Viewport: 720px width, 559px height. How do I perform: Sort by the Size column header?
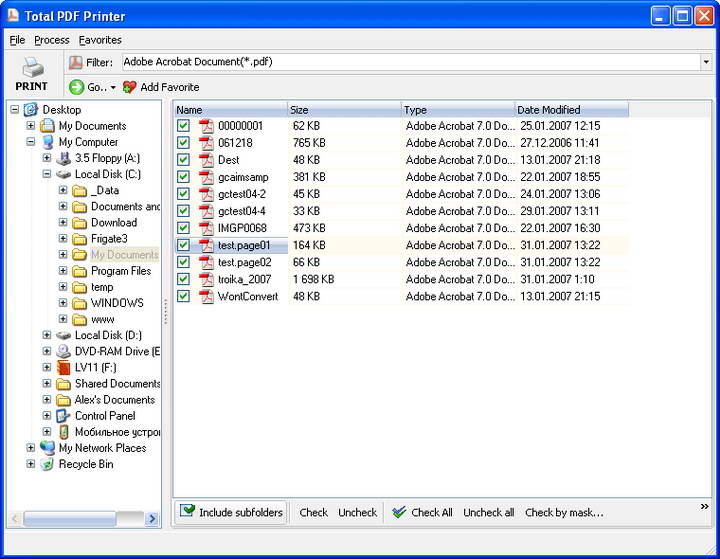(x=344, y=110)
